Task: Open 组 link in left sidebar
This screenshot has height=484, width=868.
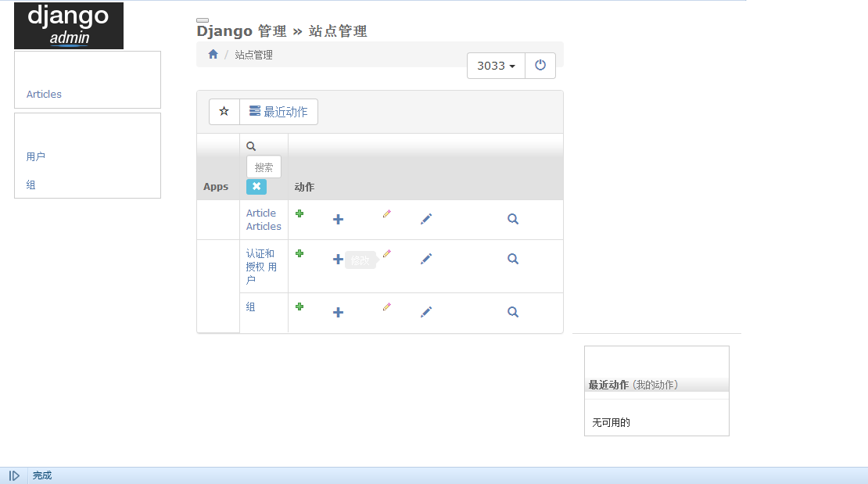Action: click(x=31, y=185)
